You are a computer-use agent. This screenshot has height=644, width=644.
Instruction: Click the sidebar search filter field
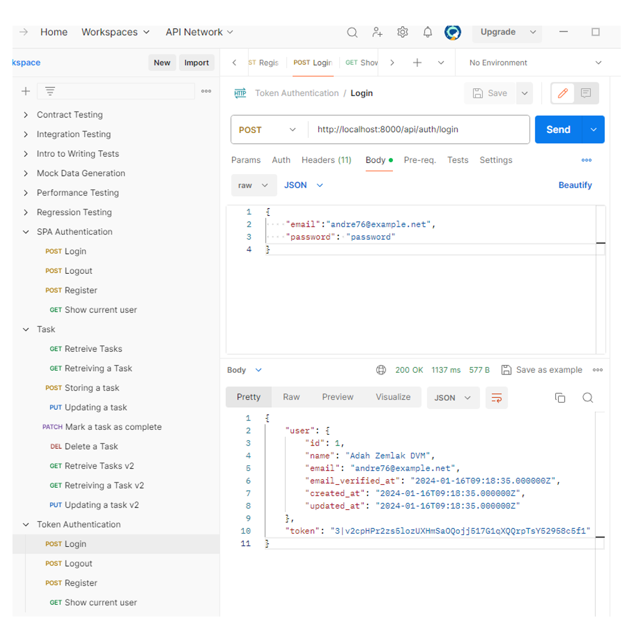pyautogui.click(x=116, y=91)
